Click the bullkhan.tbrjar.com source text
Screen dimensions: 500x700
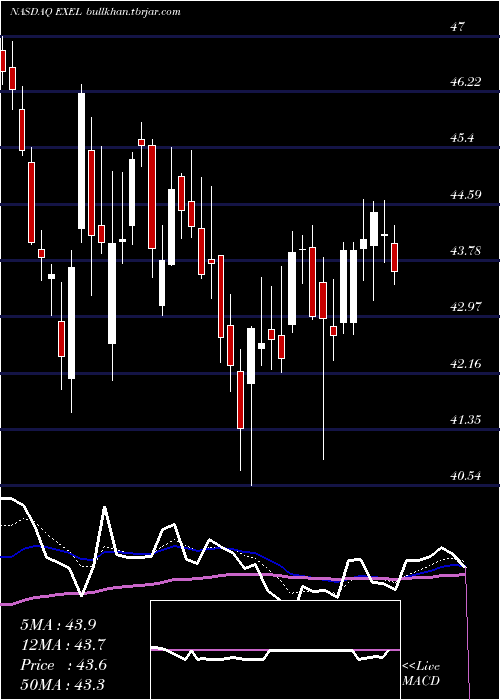(133, 12)
